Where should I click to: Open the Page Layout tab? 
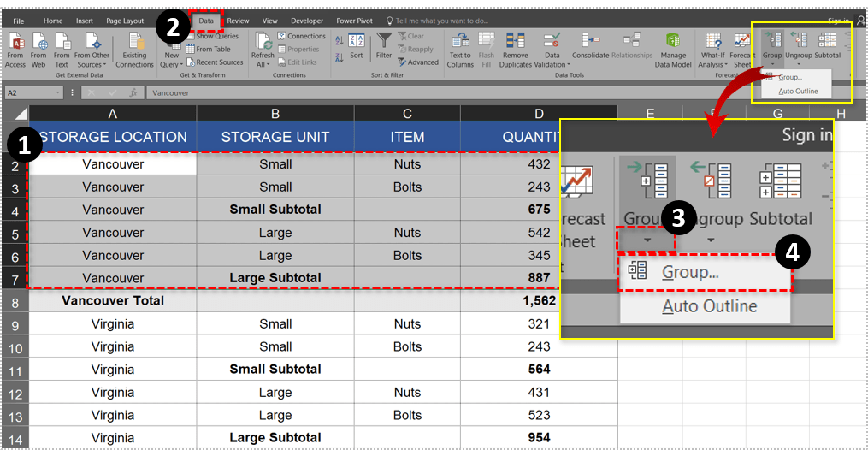[125, 21]
